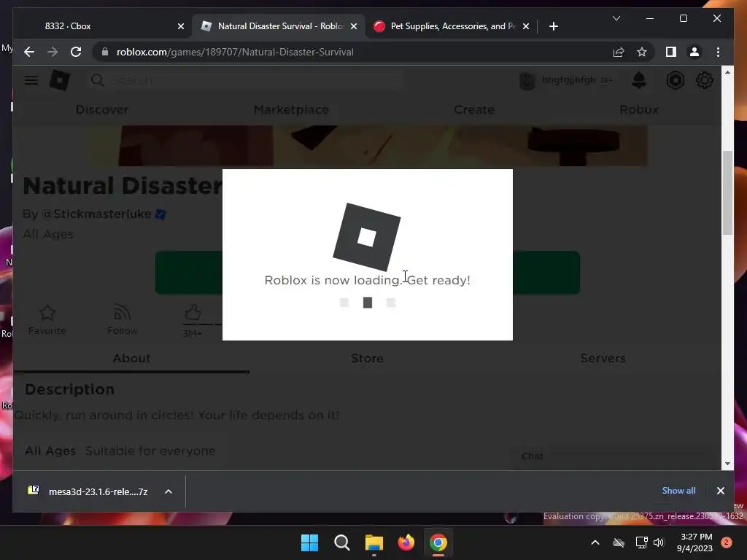Click the network display tray icon

(x=641, y=542)
